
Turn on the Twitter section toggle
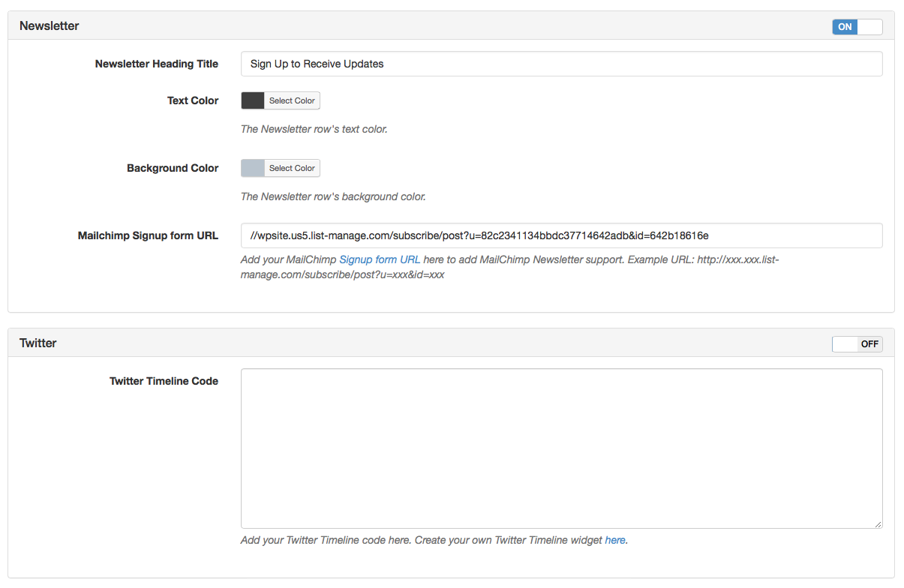857,344
